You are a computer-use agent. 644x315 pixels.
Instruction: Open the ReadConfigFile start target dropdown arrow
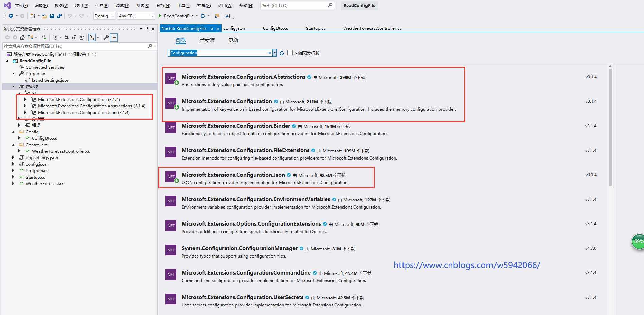[x=197, y=16]
